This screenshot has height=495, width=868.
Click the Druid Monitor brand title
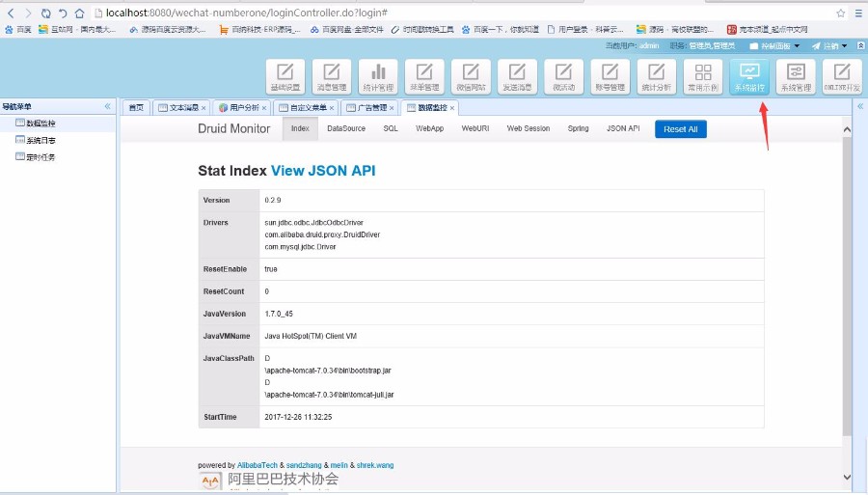[x=233, y=128]
